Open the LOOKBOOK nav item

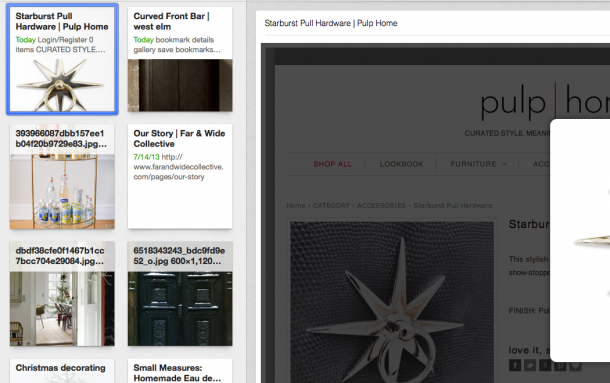(x=401, y=164)
